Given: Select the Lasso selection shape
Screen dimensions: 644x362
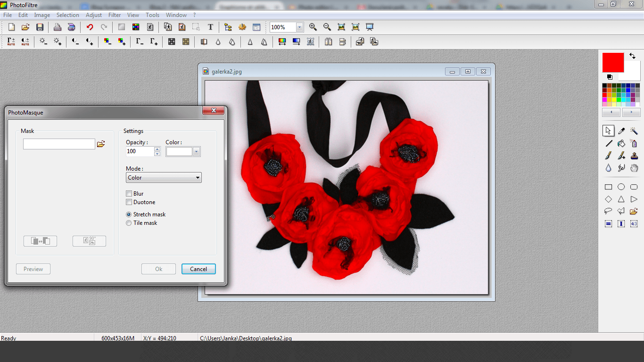Looking at the screenshot, I should pyautogui.click(x=609, y=211).
